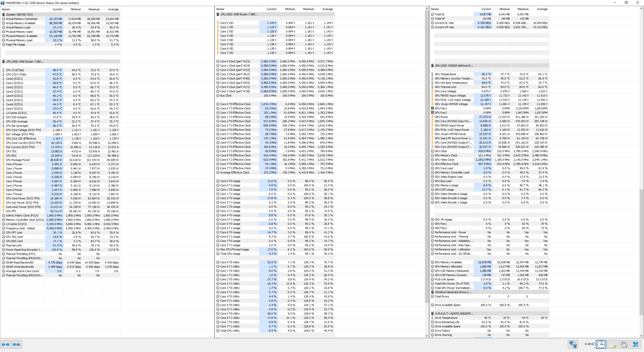
Task: Click the shrink columns arrows button
Action: (16, 344)
